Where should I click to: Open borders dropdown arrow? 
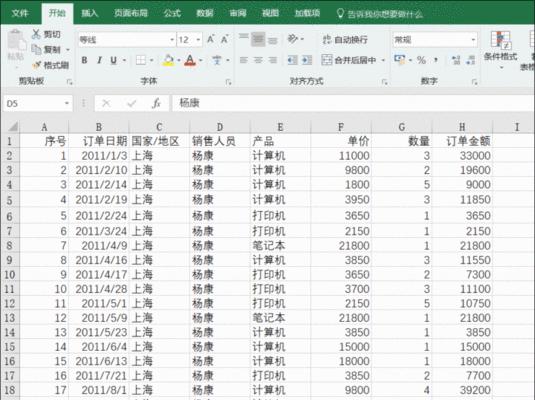point(151,60)
